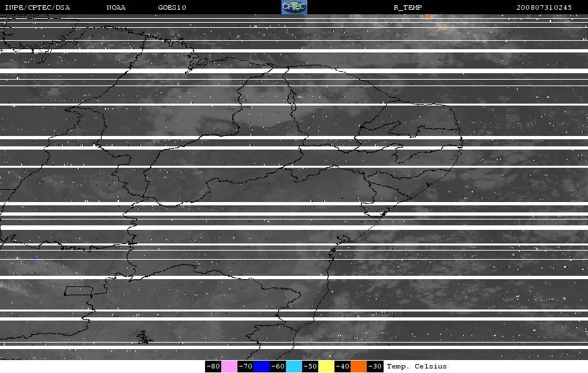This screenshot has height=373, width=588.
Task: Click the yellow temperature legend swatch
Action: [x=326, y=367]
